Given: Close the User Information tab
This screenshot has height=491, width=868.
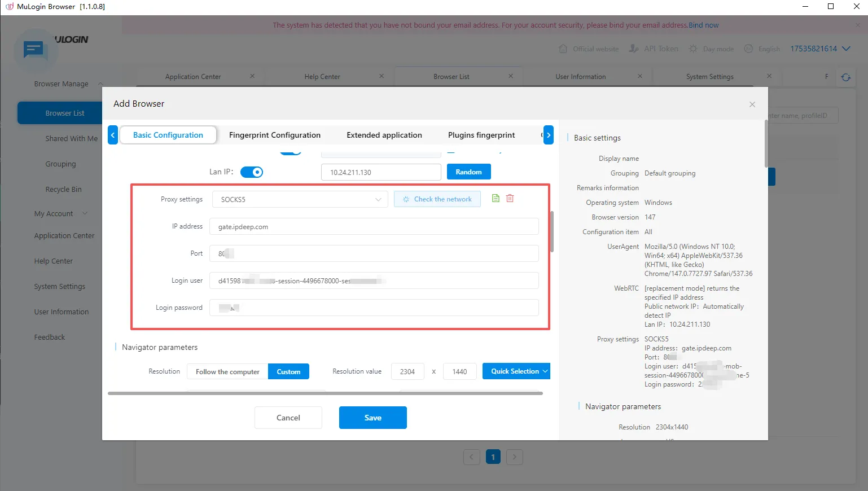Looking at the screenshot, I should coord(640,76).
